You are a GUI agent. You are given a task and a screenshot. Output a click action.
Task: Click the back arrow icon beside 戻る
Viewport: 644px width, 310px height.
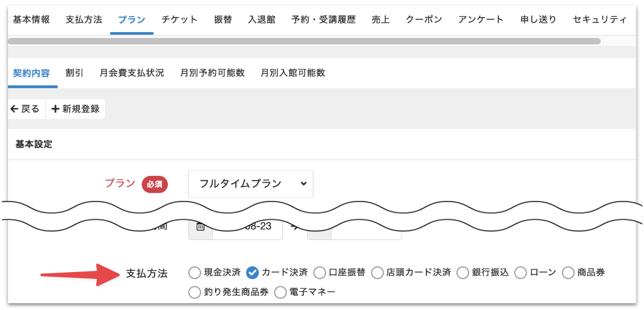point(13,108)
